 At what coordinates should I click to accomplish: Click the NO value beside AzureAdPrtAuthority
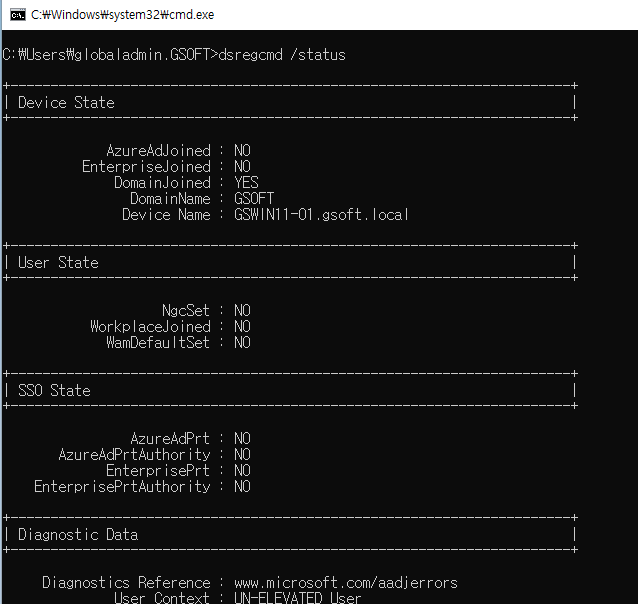pos(243,454)
